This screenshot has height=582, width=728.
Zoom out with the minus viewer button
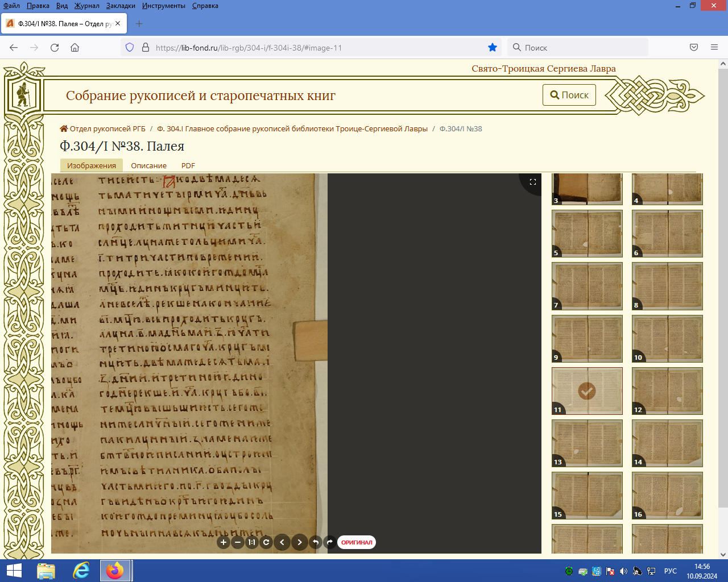tap(238, 542)
